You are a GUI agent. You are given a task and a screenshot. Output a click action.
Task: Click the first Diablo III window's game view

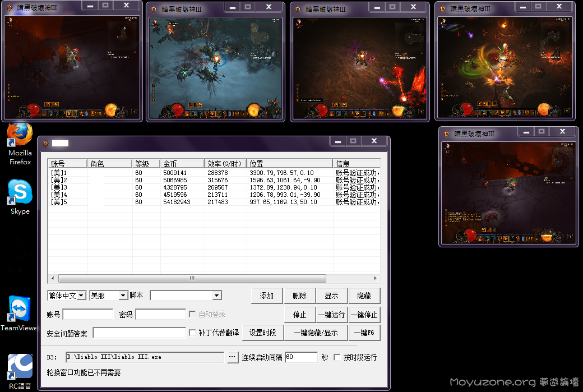point(72,67)
